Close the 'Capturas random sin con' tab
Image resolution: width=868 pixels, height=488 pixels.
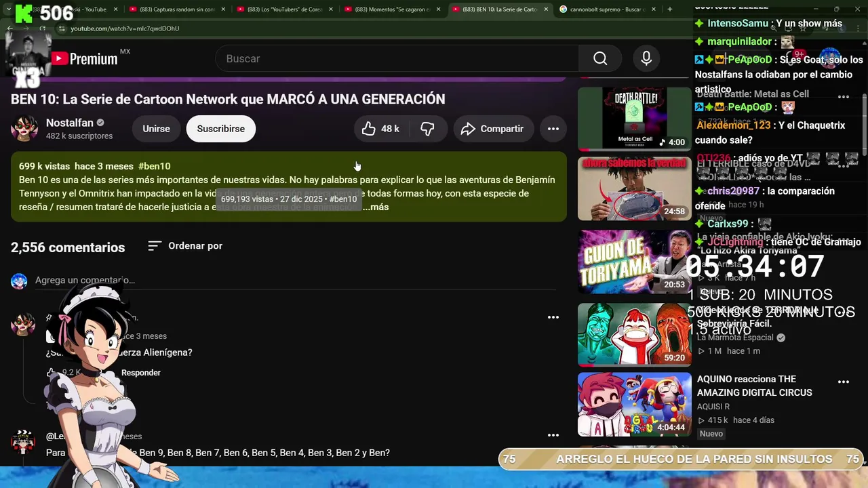click(x=223, y=9)
